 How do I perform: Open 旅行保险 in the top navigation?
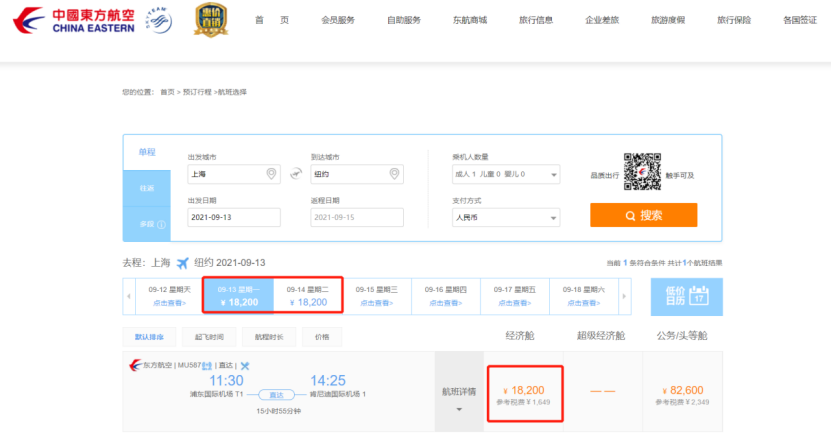pos(733,20)
